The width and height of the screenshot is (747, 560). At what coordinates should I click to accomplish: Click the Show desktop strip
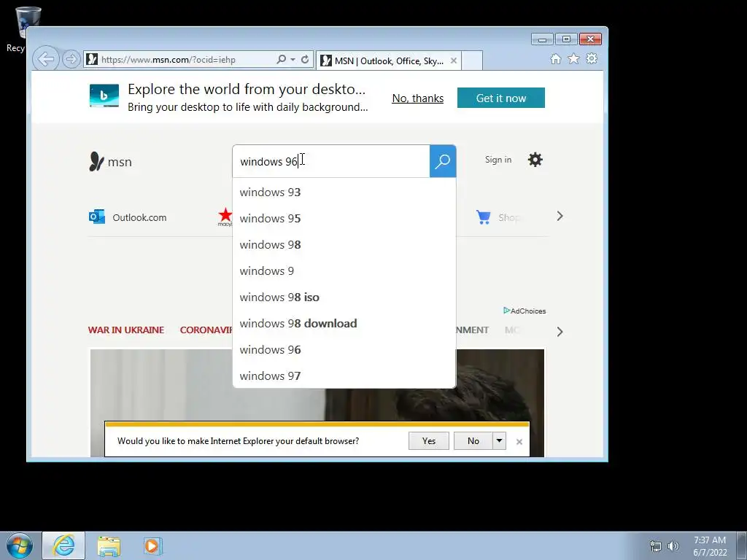[x=742, y=545]
